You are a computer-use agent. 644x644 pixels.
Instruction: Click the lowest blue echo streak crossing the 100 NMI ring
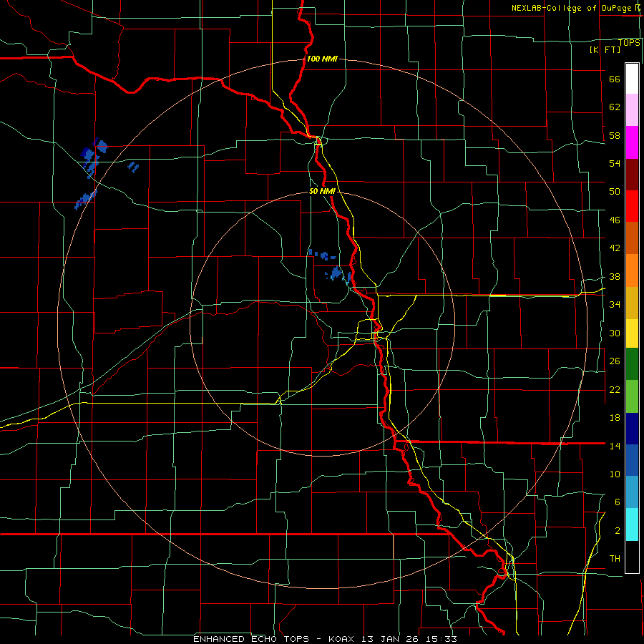pyautogui.click(x=85, y=200)
